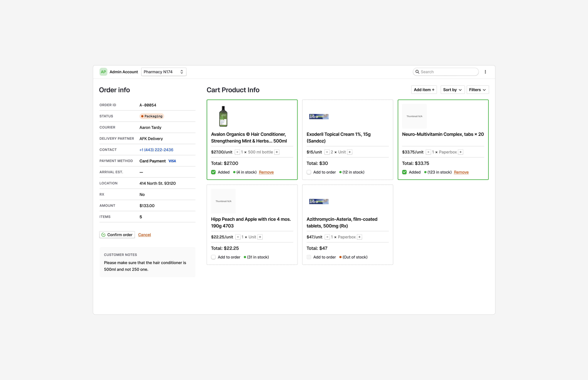Uncheck Added checkbox on Avalon Organics card
This screenshot has width=588, height=380.
coord(213,172)
